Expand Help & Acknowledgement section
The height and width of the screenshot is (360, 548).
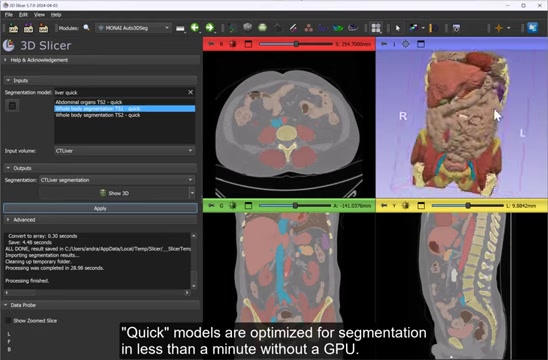pyautogui.click(x=101, y=60)
